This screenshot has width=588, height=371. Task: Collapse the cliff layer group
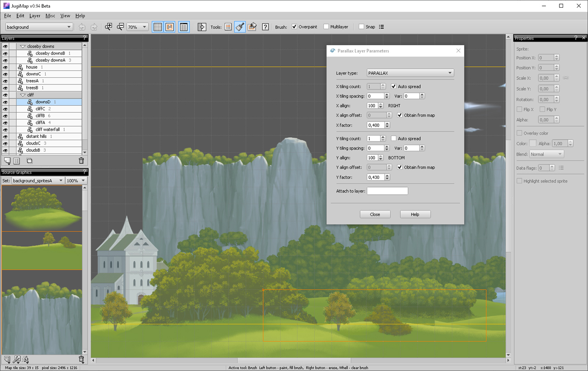[x=23, y=95]
